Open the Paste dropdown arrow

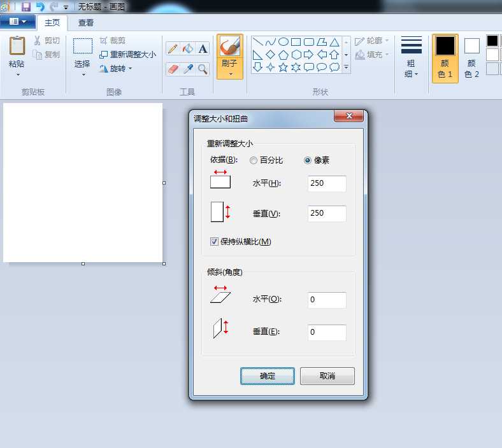point(18,74)
